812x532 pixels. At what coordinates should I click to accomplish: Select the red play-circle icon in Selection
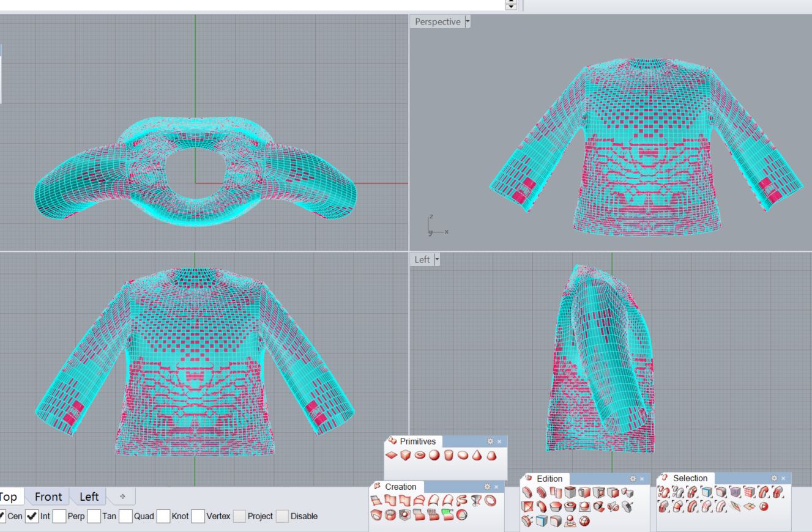(x=763, y=506)
